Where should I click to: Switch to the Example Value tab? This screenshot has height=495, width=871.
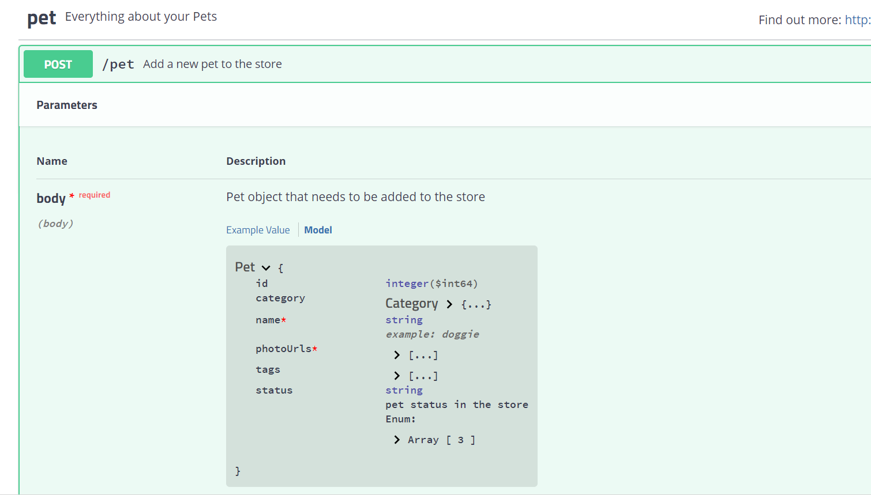[x=257, y=230]
